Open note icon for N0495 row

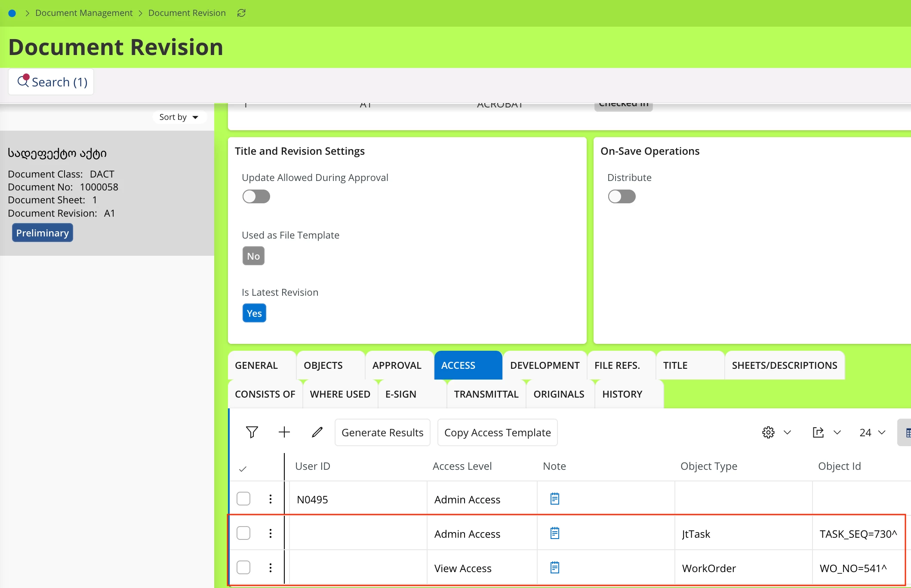tap(555, 499)
